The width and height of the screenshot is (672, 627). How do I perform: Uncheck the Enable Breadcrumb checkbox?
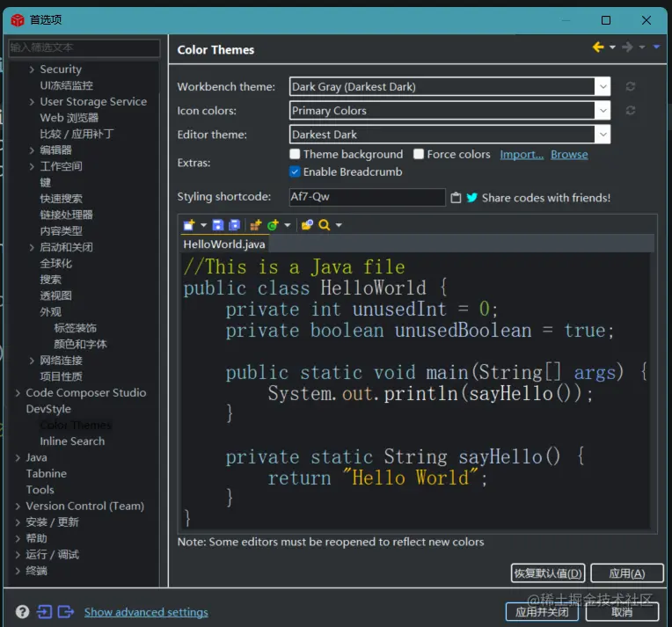[296, 171]
